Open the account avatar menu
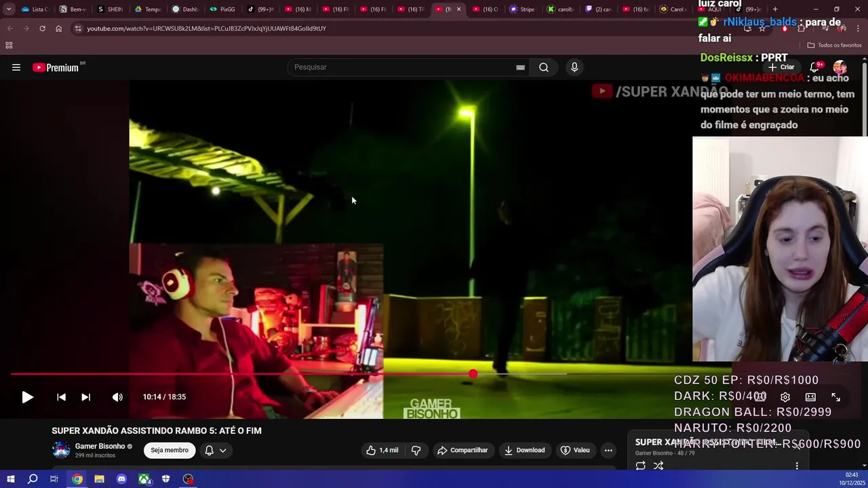This screenshot has height=488, width=868. 840,67
